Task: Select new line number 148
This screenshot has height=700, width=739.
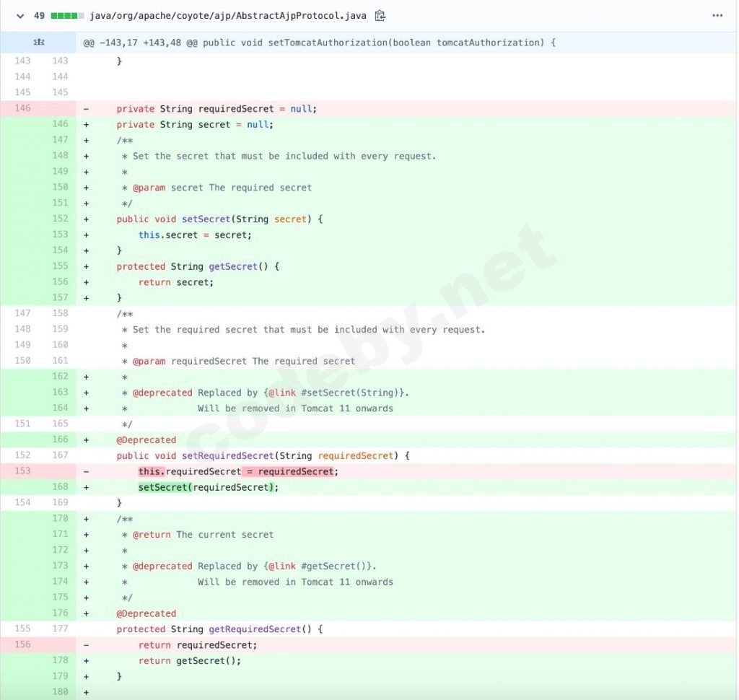Action: [x=60, y=156]
